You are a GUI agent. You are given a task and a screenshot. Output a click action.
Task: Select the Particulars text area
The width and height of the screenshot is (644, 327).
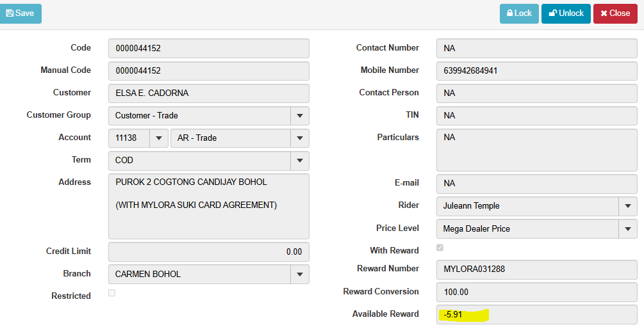click(x=536, y=149)
